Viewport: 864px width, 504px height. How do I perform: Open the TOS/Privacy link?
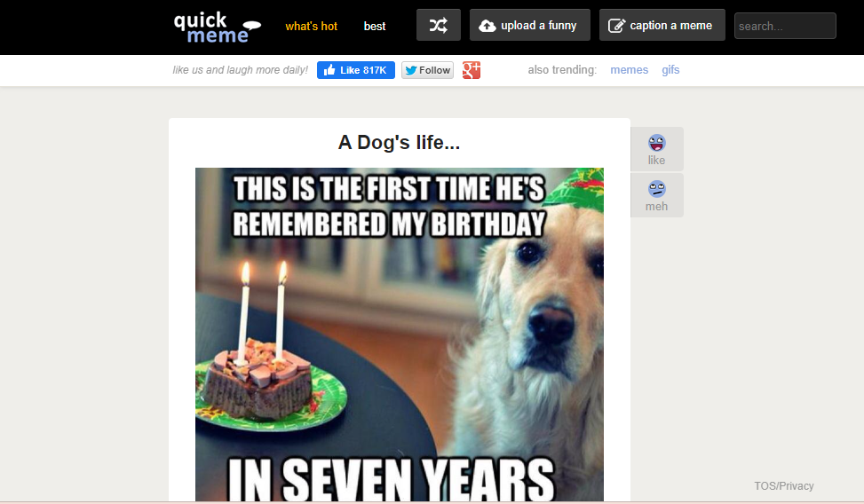point(784,486)
